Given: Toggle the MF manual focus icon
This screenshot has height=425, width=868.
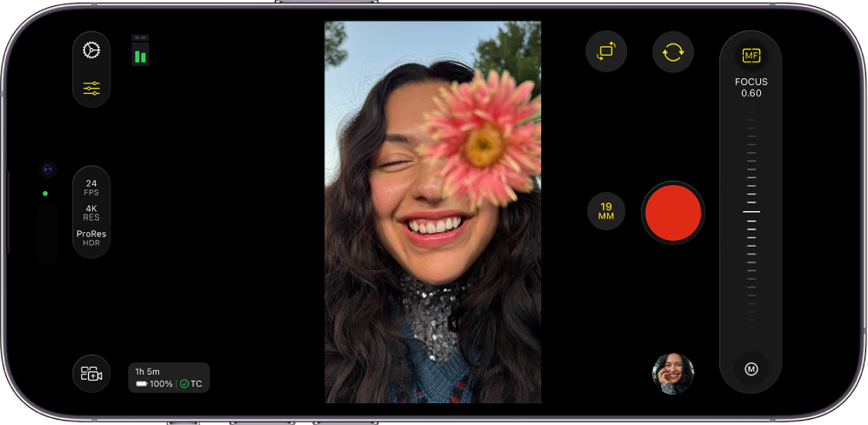Looking at the screenshot, I should (x=751, y=56).
